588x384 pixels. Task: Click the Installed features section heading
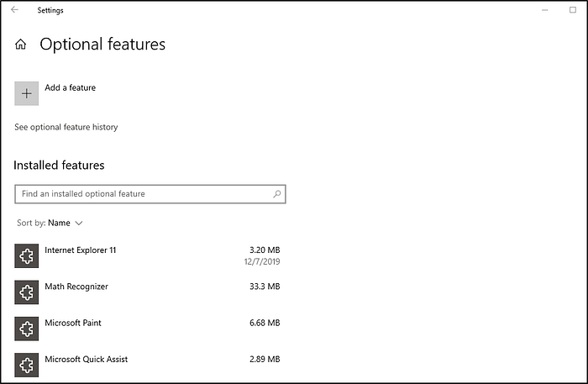(x=59, y=166)
